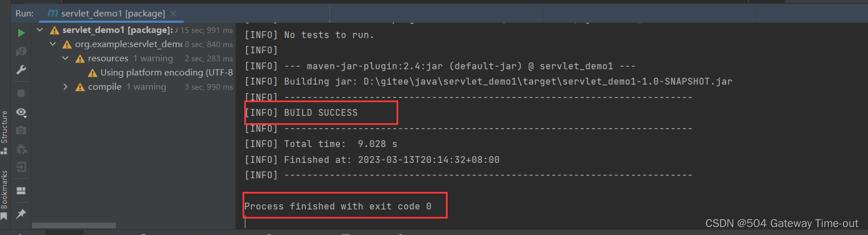Collapse the servlet_demo1 [package] tree node
Screen dimensions: 868x235
click(x=40, y=30)
